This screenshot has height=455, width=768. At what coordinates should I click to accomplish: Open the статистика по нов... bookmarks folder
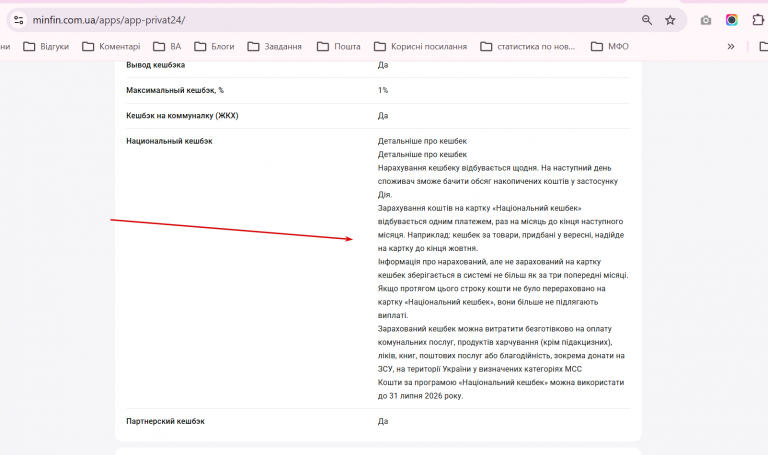coord(528,47)
